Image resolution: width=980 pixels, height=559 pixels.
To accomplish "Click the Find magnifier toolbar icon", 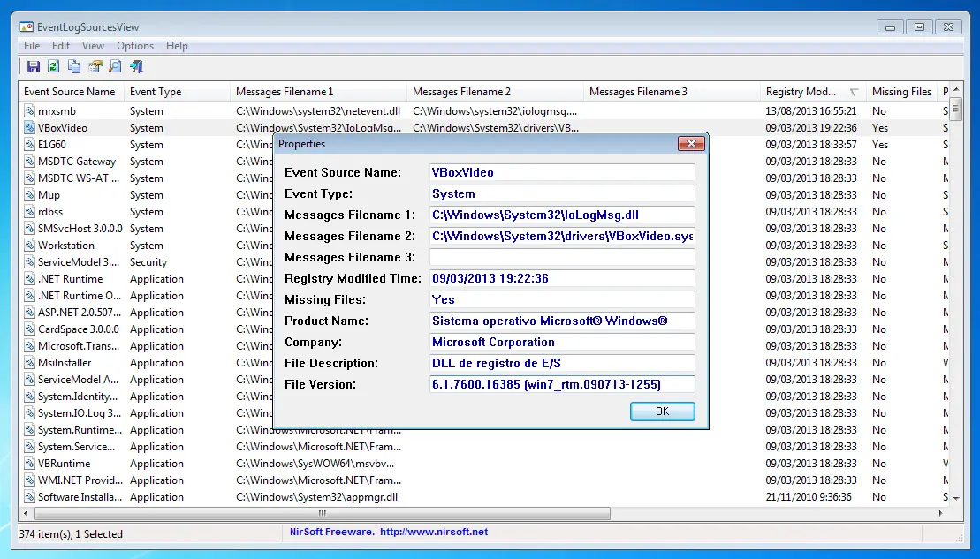I will point(116,66).
